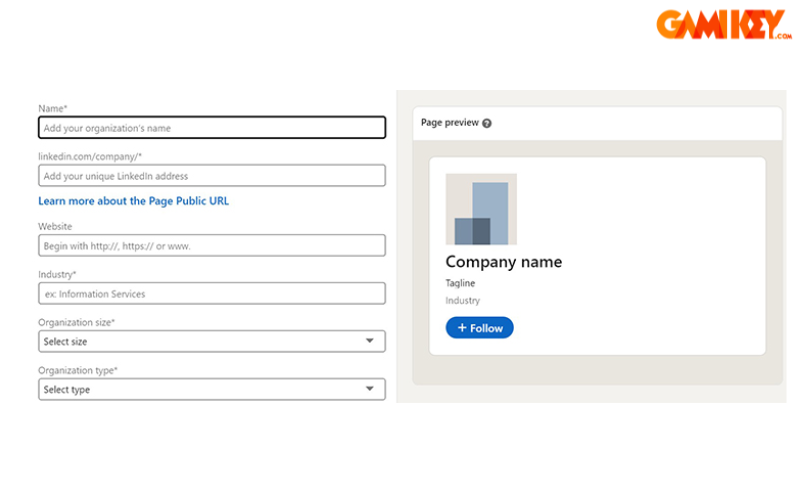Click the 'Organization size*' label
800x500 pixels.
[77, 322]
